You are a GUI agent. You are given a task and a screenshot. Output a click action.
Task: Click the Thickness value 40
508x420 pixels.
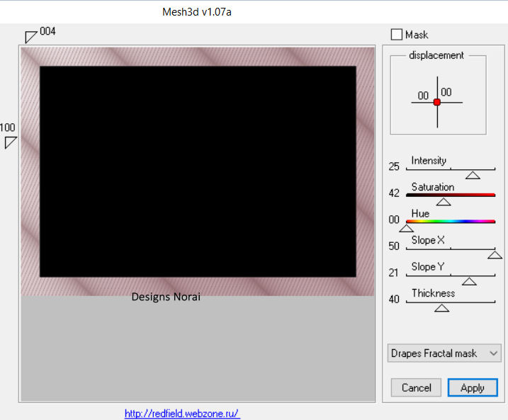(x=394, y=299)
